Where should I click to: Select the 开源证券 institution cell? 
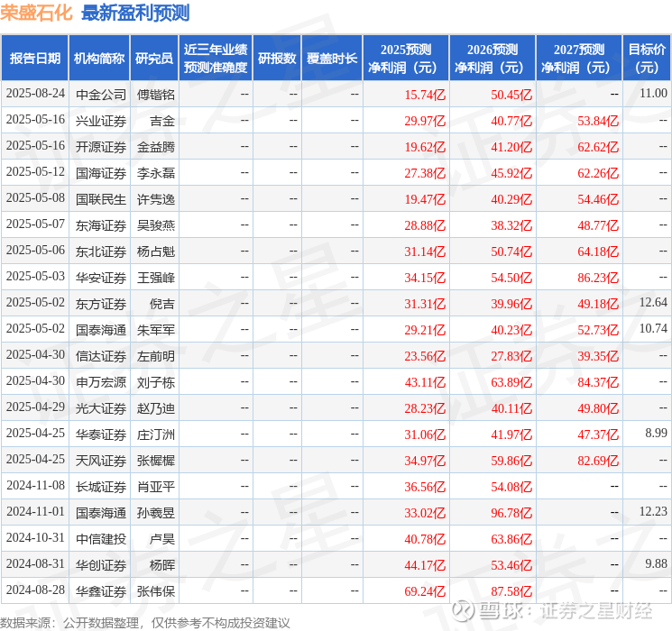(x=101, y=147)
